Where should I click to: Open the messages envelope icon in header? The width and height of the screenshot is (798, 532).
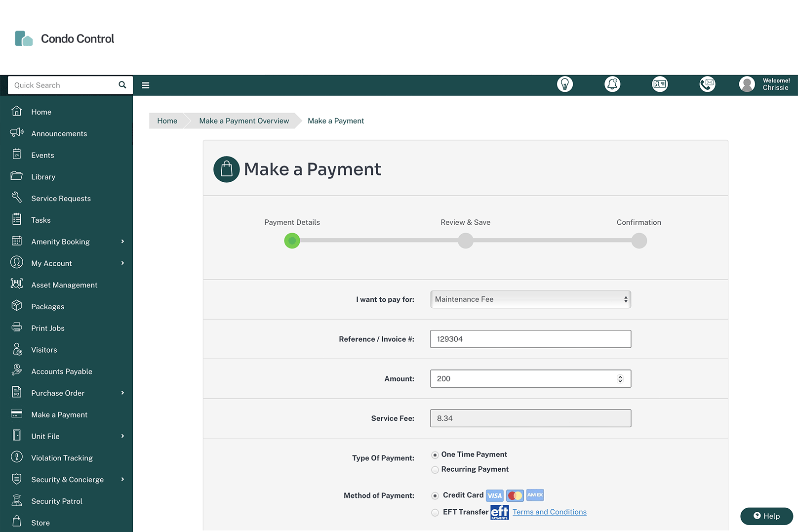tap(707, 84)
